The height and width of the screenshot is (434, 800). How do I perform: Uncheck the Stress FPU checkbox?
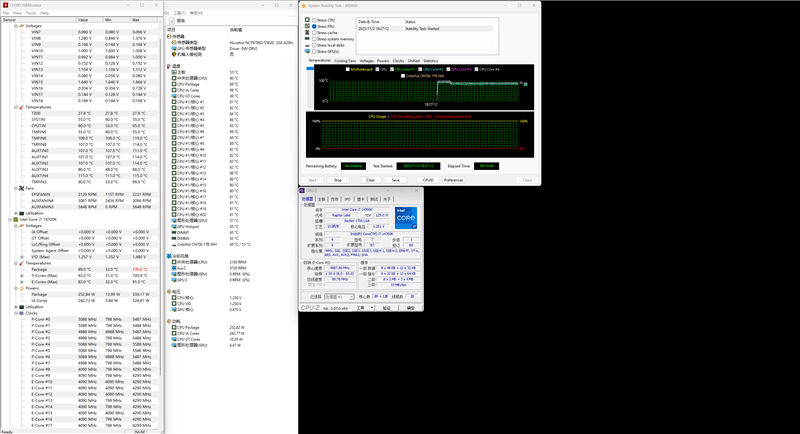pyautogui.click(x=314, y=26)
